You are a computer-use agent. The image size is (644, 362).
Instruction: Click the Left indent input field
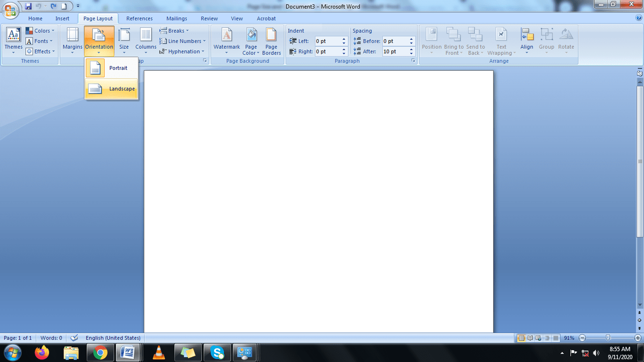[328, 41]
